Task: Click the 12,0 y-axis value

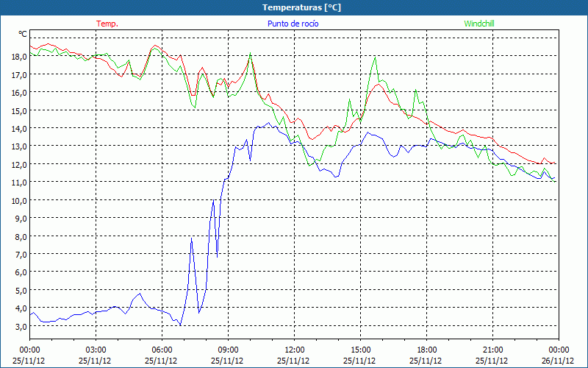Action: click(20, 164)
